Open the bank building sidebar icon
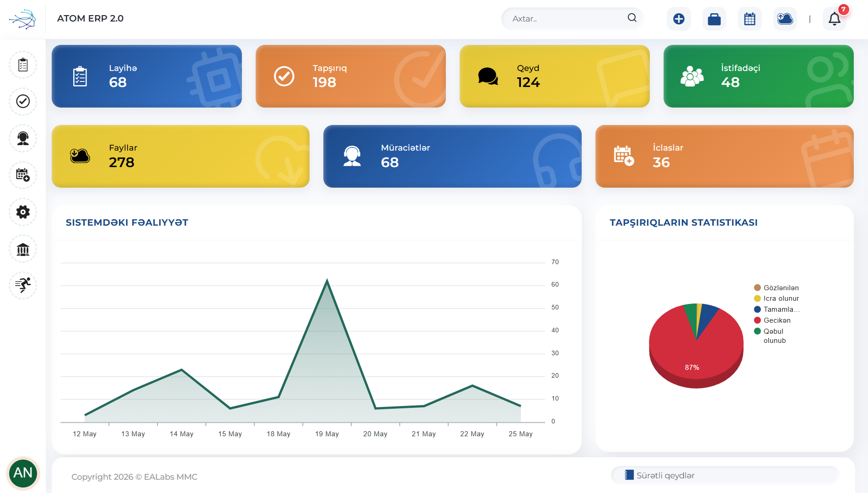This screenshot has width=868, height=493. 23,249
